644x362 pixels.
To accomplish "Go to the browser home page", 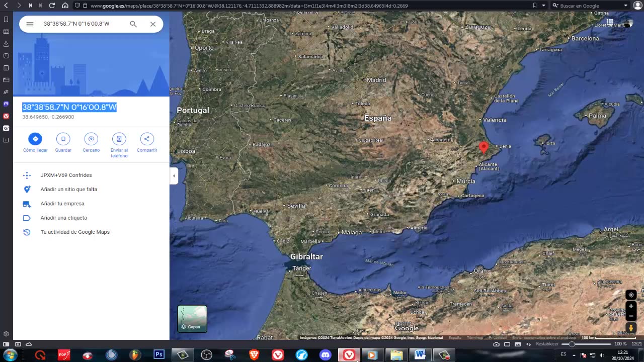I will point(65,6).
